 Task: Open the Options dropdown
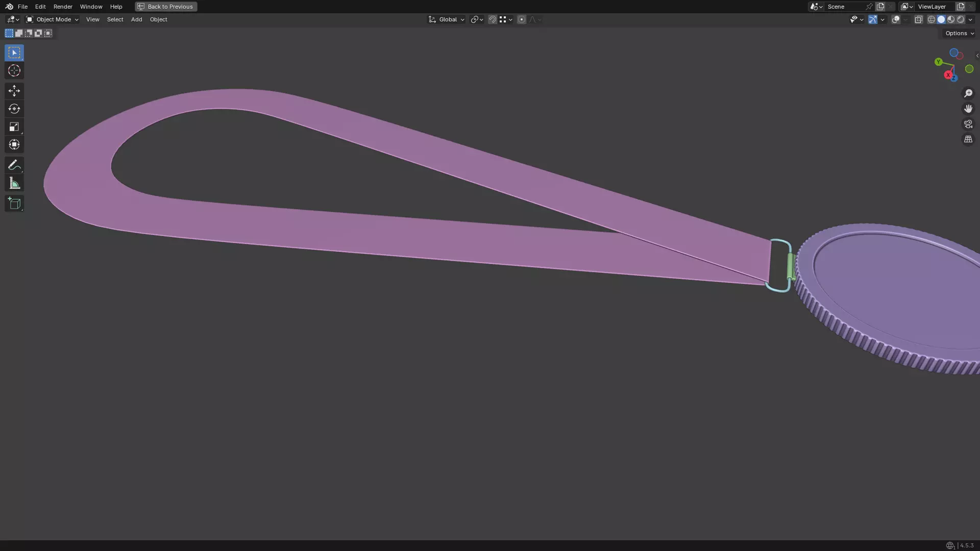coord(959,33)
